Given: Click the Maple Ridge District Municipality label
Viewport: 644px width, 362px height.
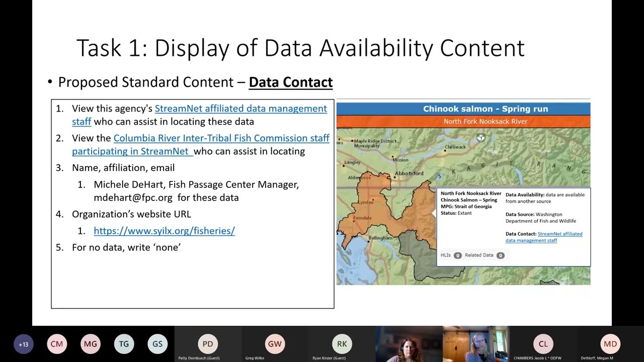Looking at the screenshot, I should coord(375,143).
